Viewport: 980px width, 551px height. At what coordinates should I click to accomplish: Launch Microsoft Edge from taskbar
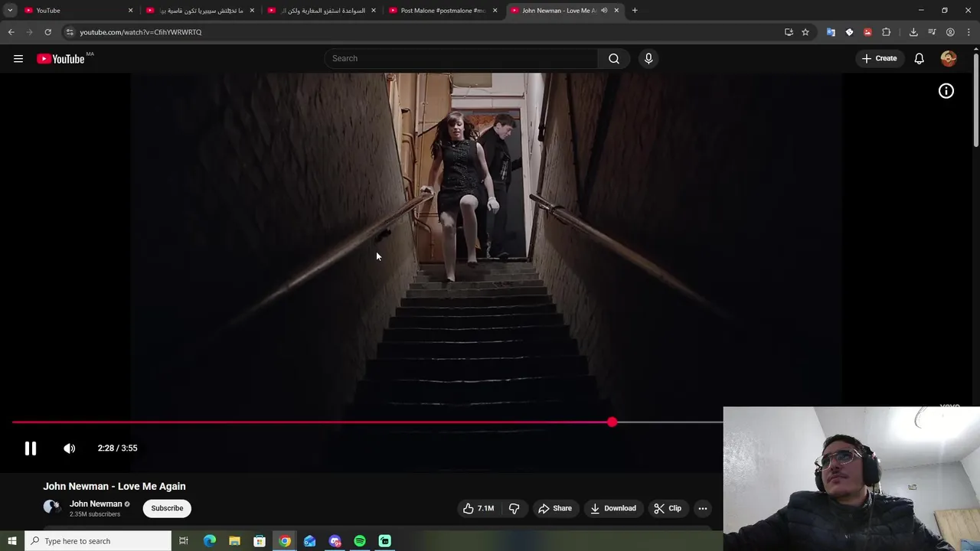click(209, 541)
